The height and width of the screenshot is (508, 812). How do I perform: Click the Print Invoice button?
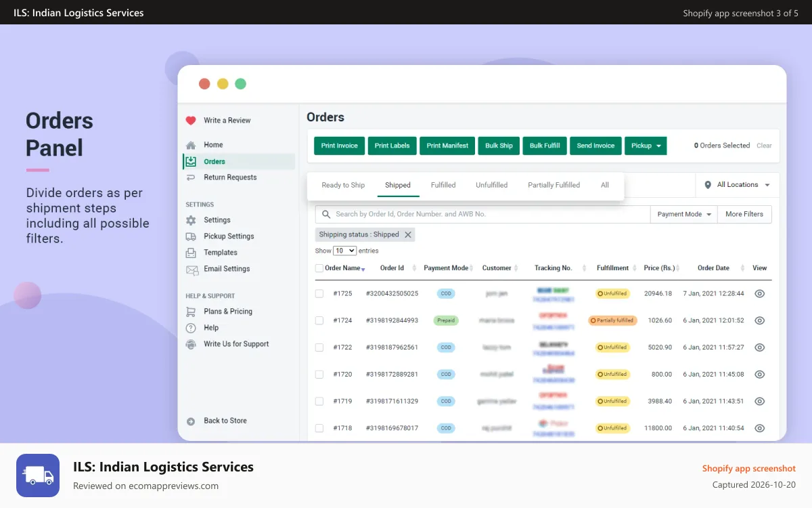(340, 146)
